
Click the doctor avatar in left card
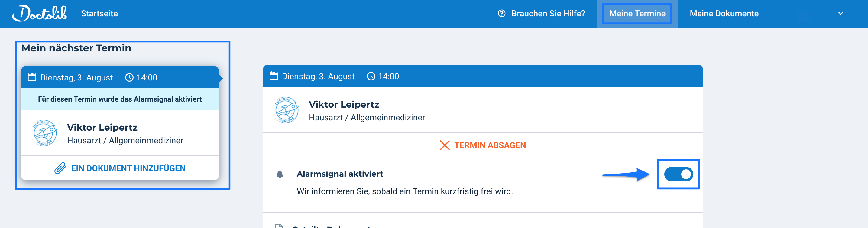pyautogui.click(x=45, y=133)
